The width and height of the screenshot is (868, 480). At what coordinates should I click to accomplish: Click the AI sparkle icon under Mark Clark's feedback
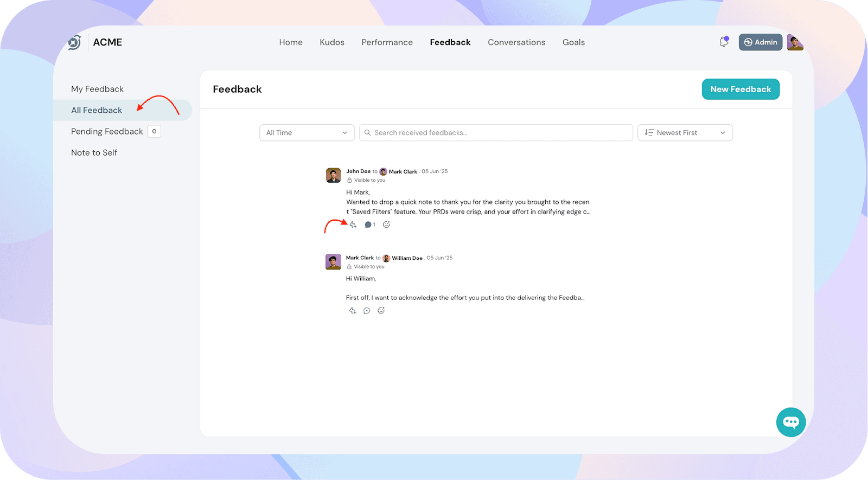(x=353, y=311)
